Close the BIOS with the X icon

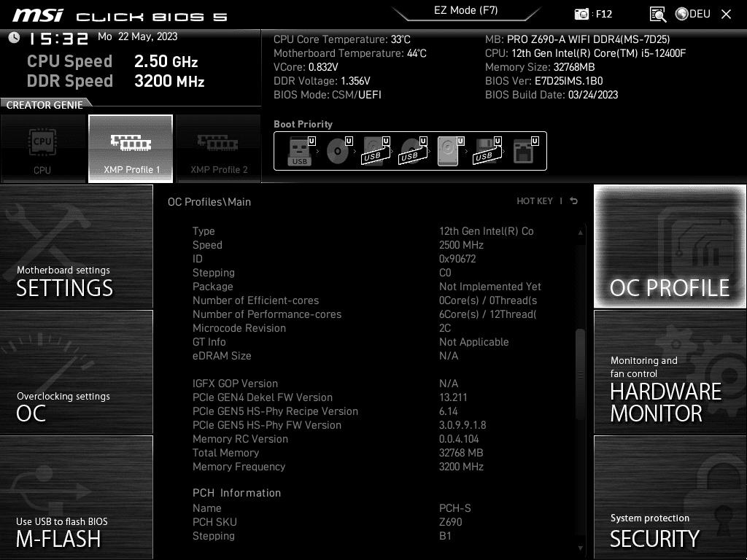(x=726, y=15)
